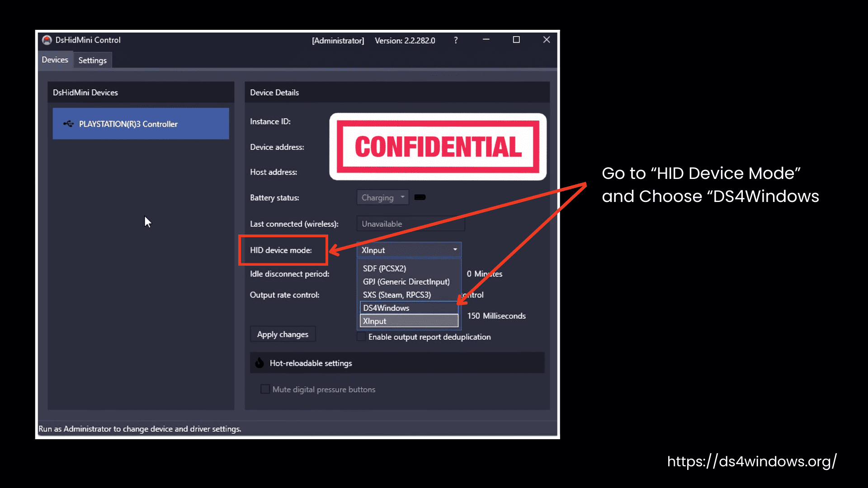The image size is (868, 488).
Task: Click the DsHidMini Control app icon
Action: point(47,40)
